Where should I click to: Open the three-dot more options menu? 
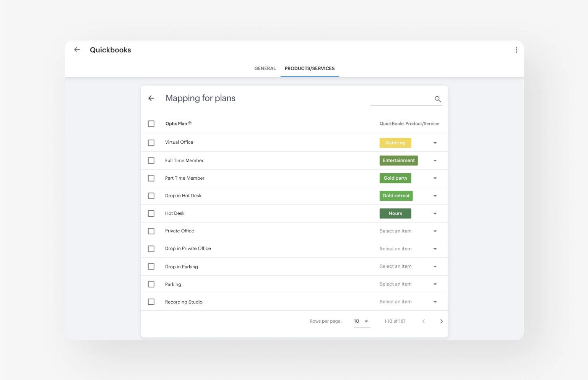click(x=517, y=50)
